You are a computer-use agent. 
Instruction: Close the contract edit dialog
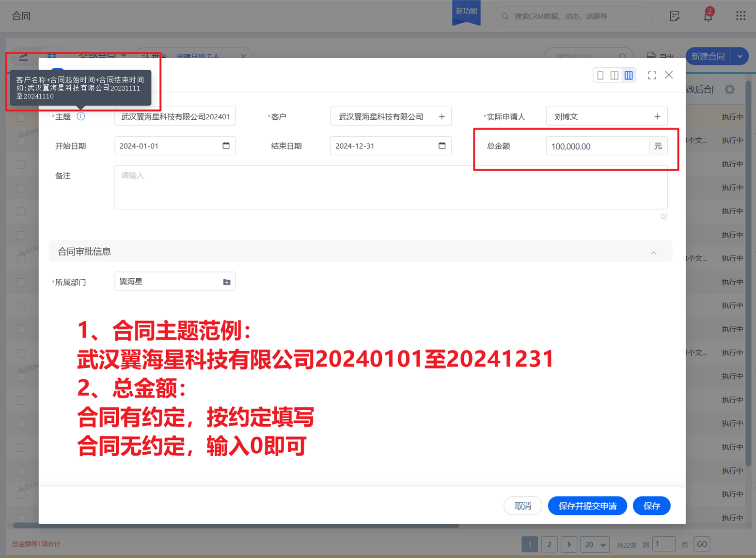click(x=669, y=75)
